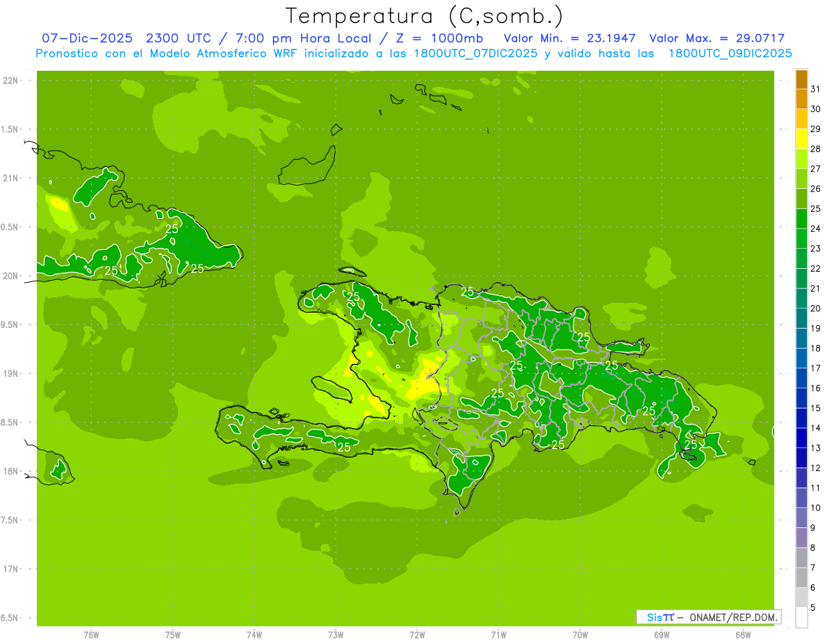Click the "8.5N" latitude axis label

pos(10,422)
